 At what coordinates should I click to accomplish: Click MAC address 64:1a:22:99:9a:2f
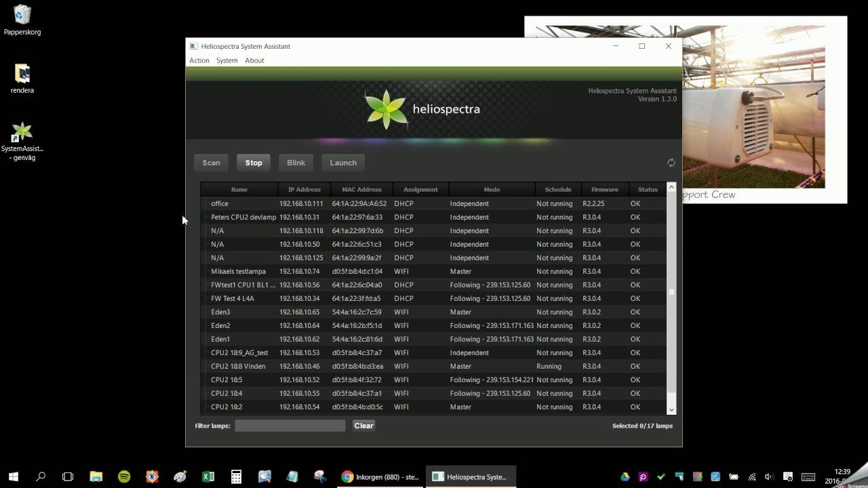click(357, 258)
